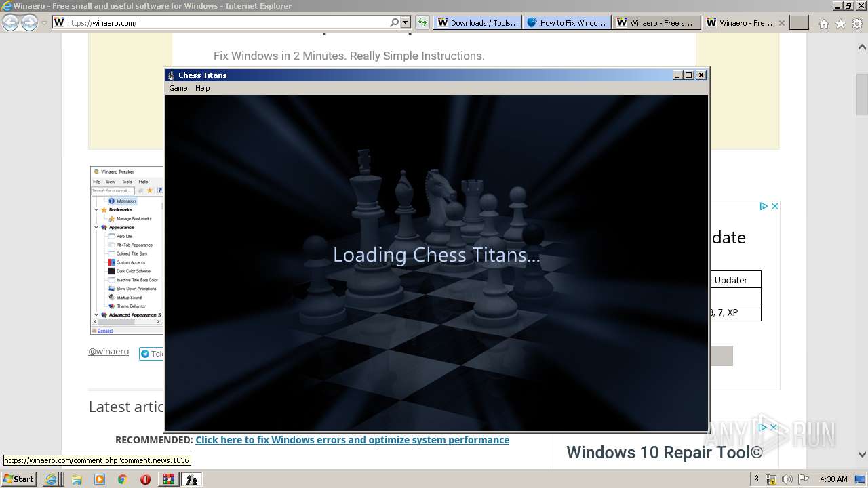This screenshot has height=488, width=868.
Task: Click the WinRAR taskbar icon
Action: tap(168, 479)
